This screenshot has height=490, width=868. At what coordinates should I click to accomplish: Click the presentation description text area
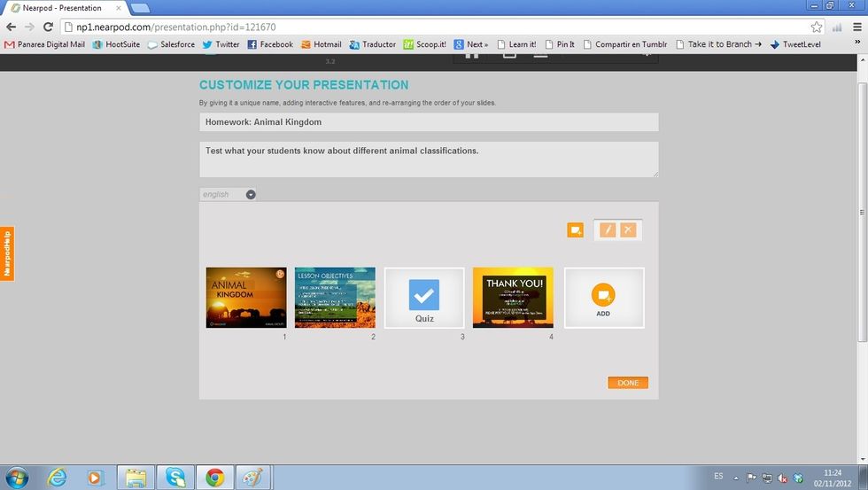(429, 159)
